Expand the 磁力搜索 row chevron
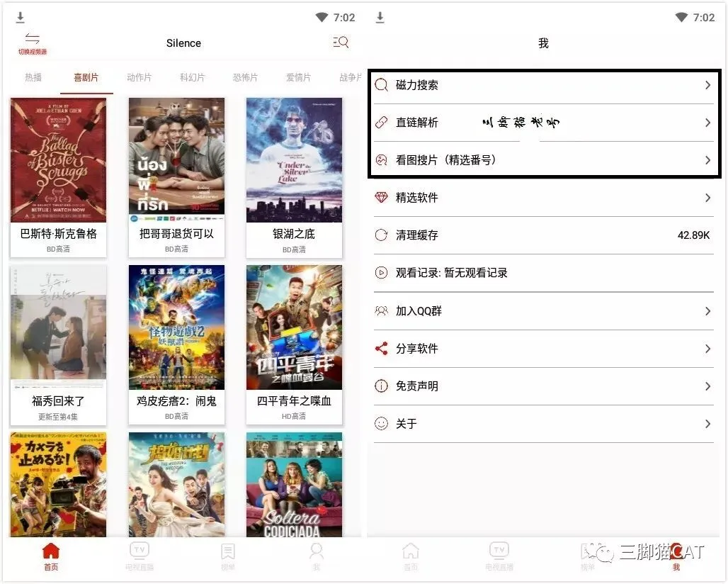The height and width of the screenshot is (584, 728). [707, 85]
